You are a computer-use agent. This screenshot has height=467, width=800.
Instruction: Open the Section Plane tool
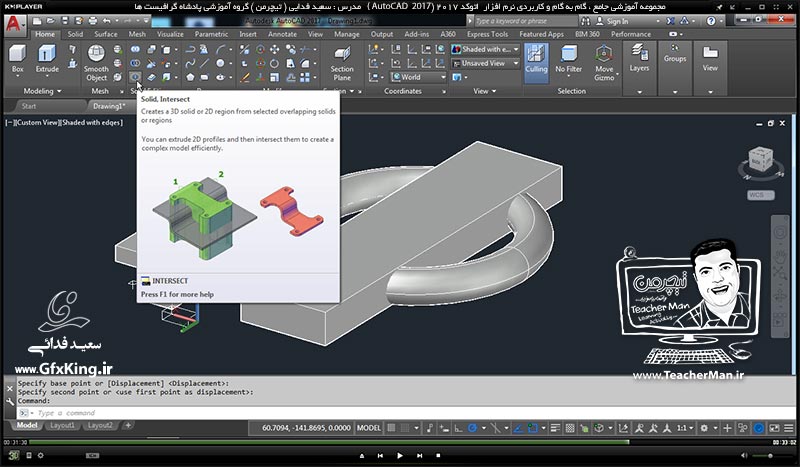[x=342, y=63]
